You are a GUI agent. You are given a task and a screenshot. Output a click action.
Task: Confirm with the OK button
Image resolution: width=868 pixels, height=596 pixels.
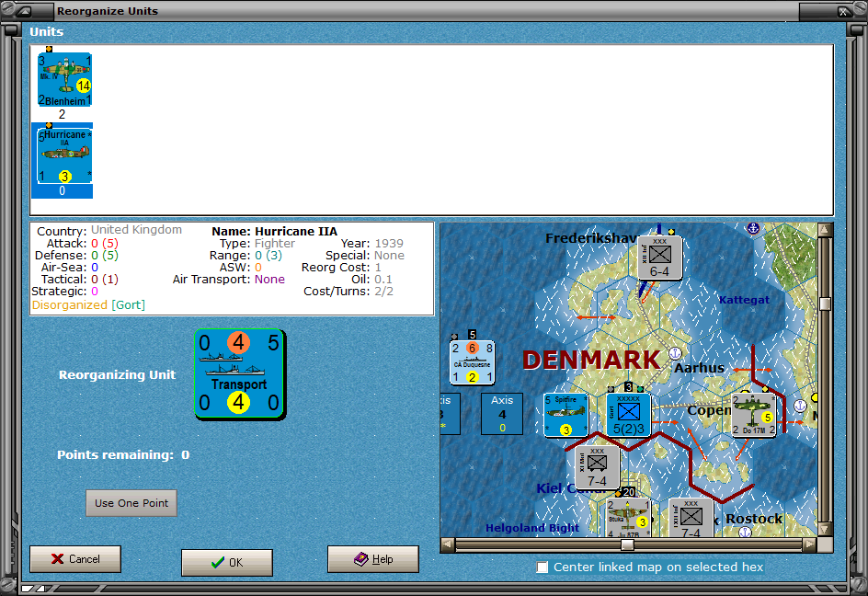tap(227, 562)
